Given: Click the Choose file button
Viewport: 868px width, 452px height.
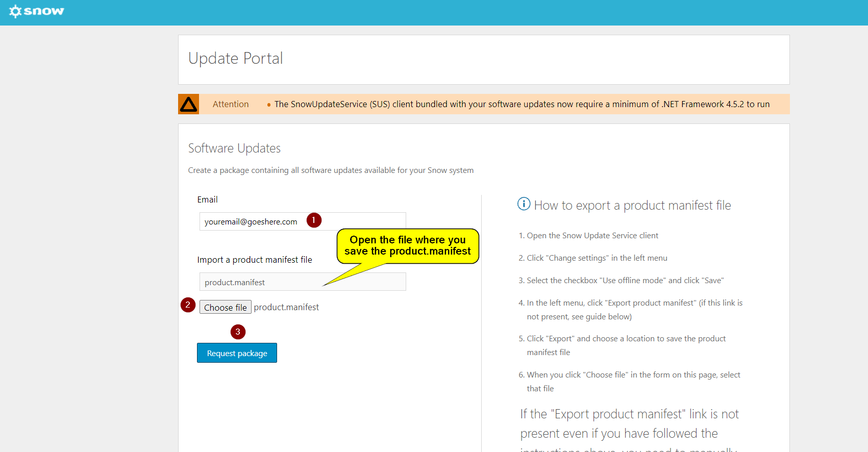Looking at the screenshot, I should coord(225,307).
